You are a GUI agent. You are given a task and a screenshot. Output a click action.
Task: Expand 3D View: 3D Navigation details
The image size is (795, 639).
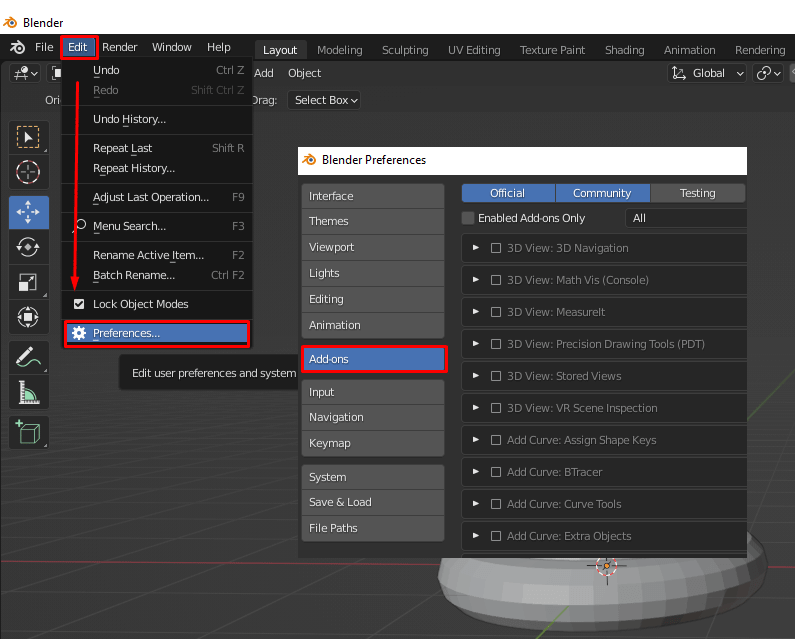(475, 248)
